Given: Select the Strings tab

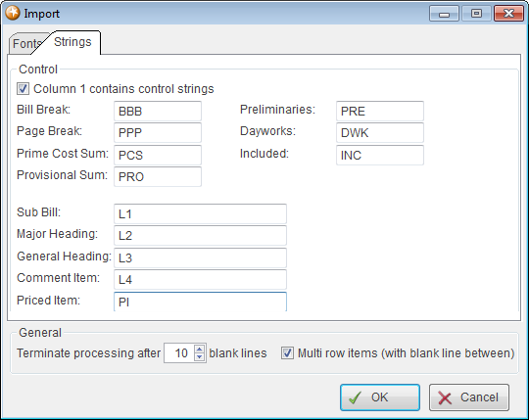Looking at the screenshot, I should click(72, 42).
